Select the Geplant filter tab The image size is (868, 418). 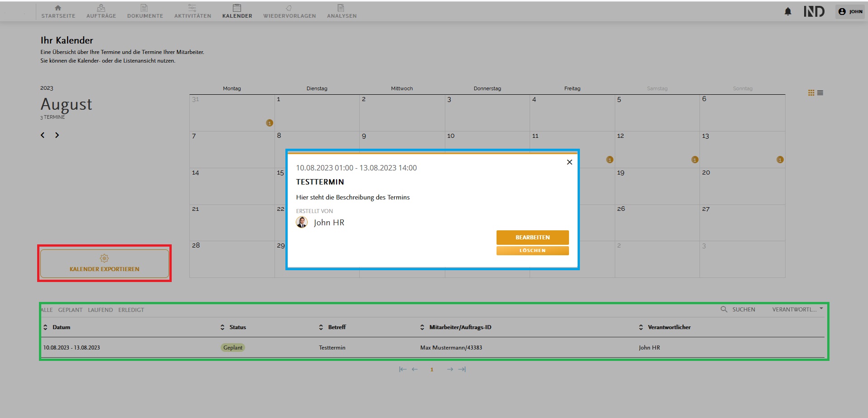[x=70, y=310]
